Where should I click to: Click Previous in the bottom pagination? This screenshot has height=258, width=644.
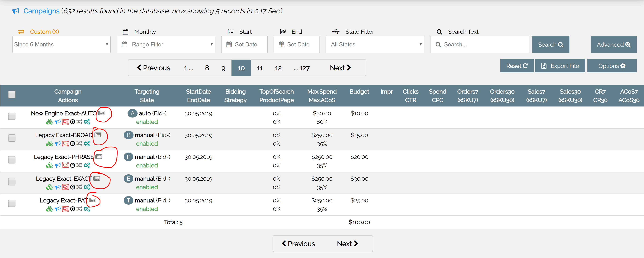(298, 244)
